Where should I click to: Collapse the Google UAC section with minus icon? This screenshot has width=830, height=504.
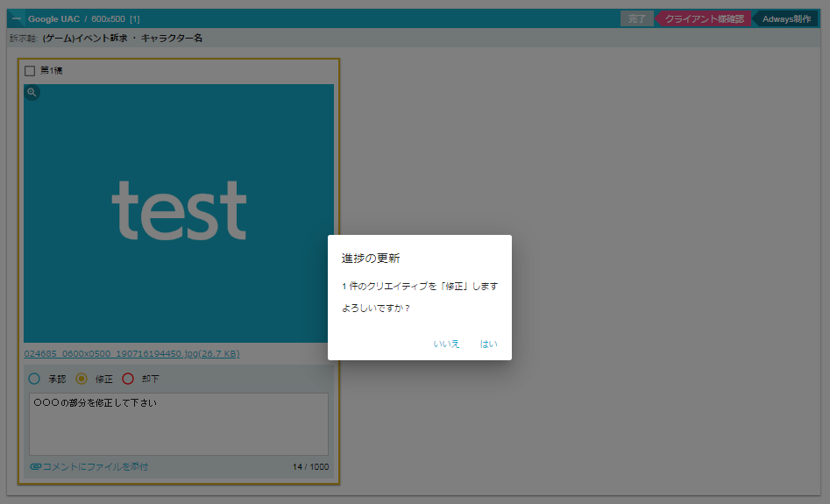(17, 18)
